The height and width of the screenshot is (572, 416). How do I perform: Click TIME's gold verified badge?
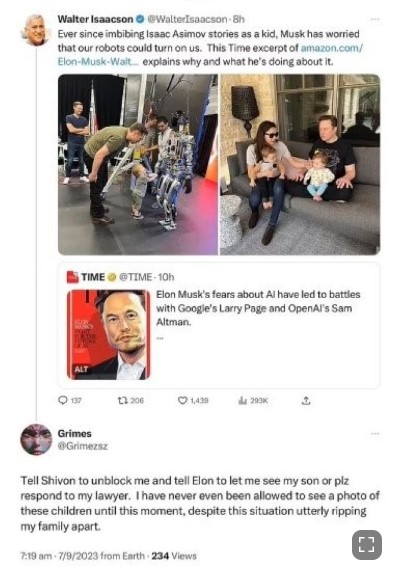tap(111, 277)
